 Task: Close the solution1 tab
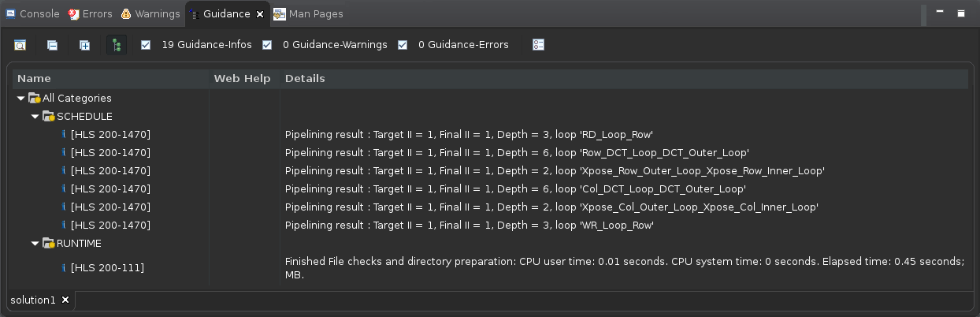(x=65, y=300)
